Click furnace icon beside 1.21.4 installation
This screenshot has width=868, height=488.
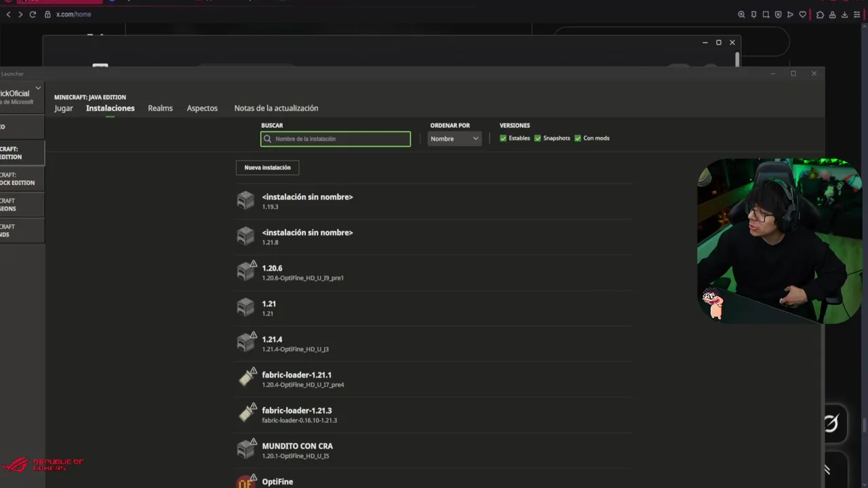[246, 342]
